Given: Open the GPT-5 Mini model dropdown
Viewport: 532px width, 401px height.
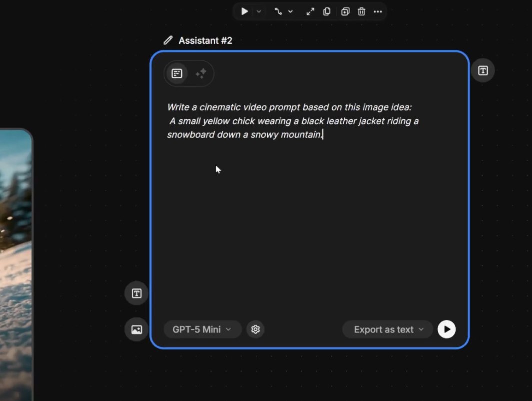Looking at the screenshot, I should (x=202, y=329).
